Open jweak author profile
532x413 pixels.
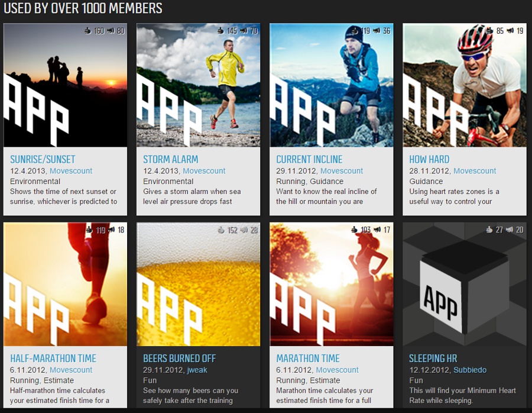(x=197, y=370)
